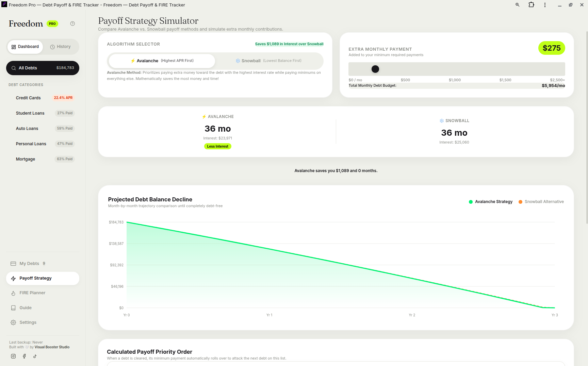
Task: Click the card icon for My Debts
Action: 13,264
